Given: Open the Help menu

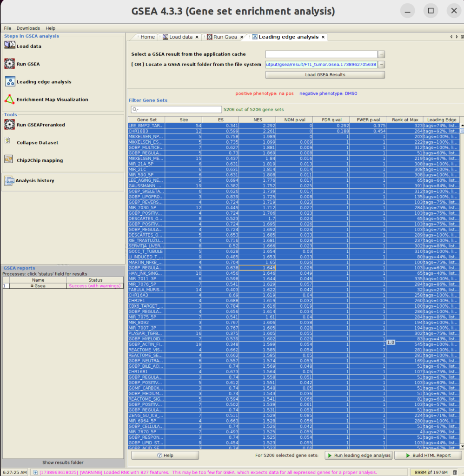Looking at the screenshot, I should click(50, 28).
